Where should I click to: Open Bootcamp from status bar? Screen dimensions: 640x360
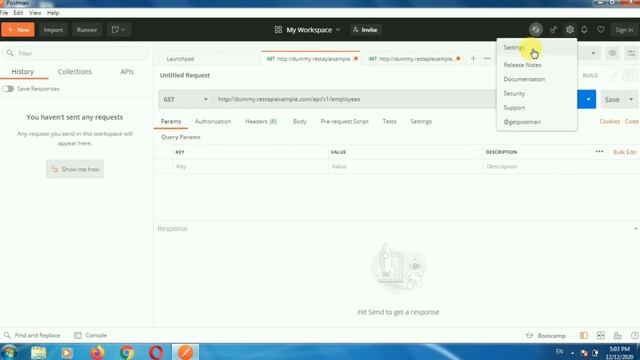[x=546, y=336]
